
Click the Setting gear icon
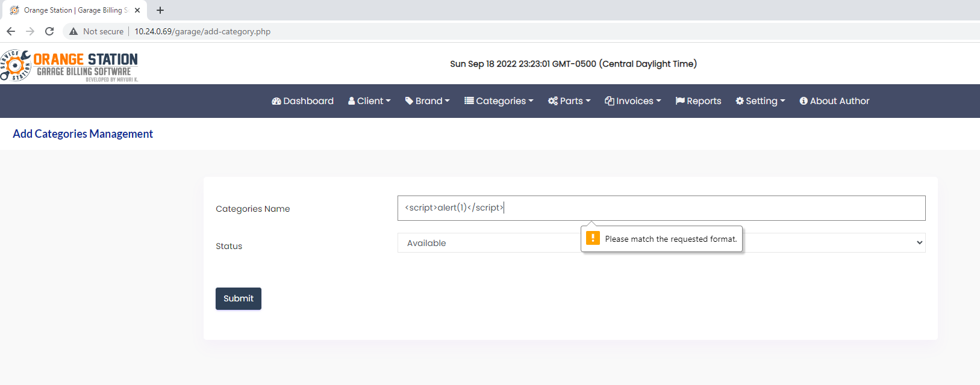click(x=740, y=101)
